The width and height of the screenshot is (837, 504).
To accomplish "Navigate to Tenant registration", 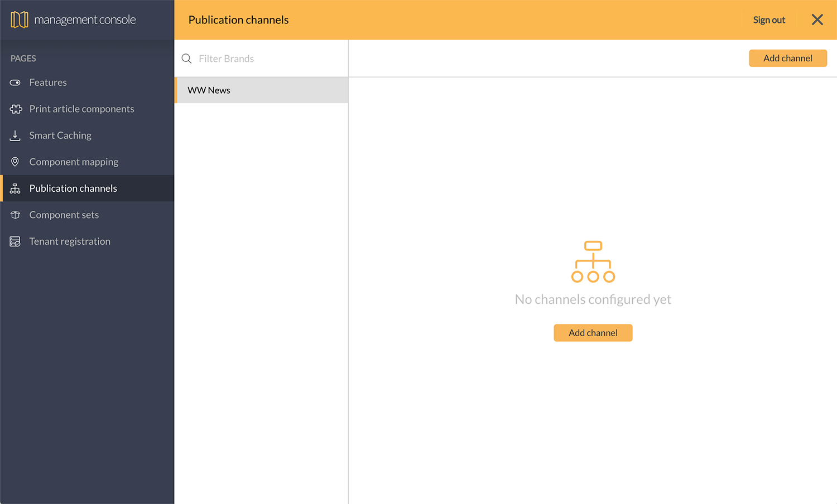I will 88,241.
